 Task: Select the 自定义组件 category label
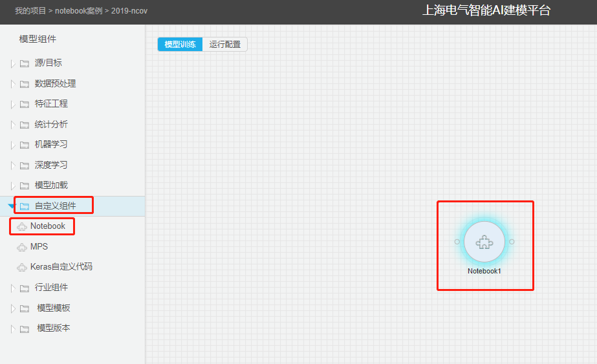click(55, 206)
